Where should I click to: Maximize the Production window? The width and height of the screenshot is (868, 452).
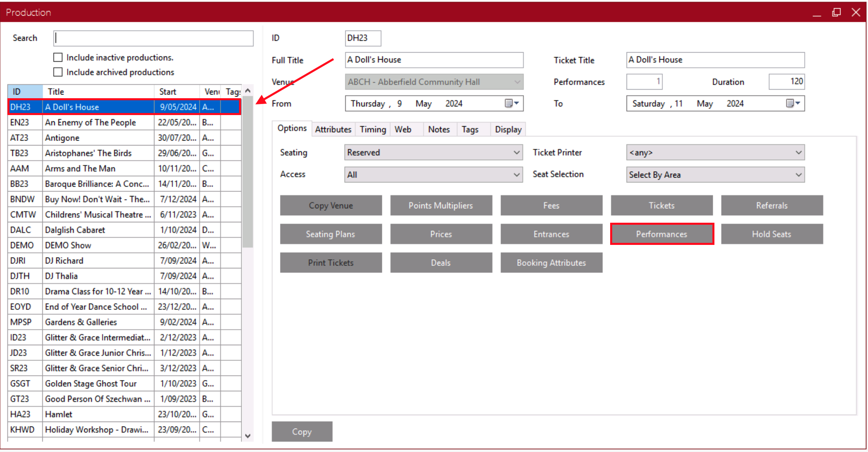(x=836, y=12)
